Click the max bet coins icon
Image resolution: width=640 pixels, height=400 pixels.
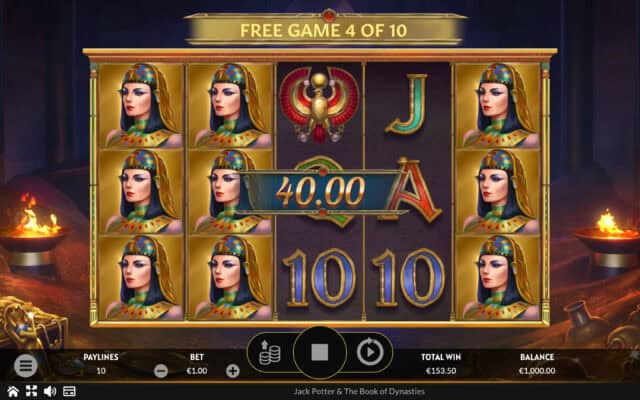click(270, 352)
